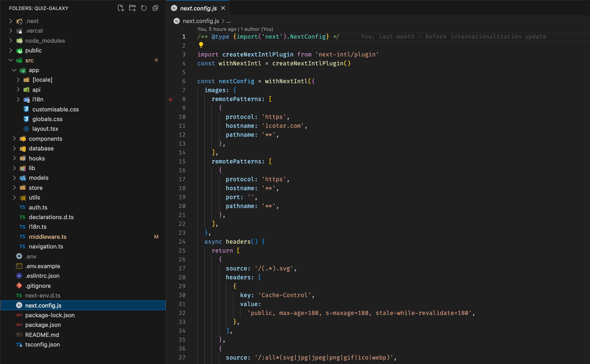Click next.config.js in the breadcrumb

201,21
